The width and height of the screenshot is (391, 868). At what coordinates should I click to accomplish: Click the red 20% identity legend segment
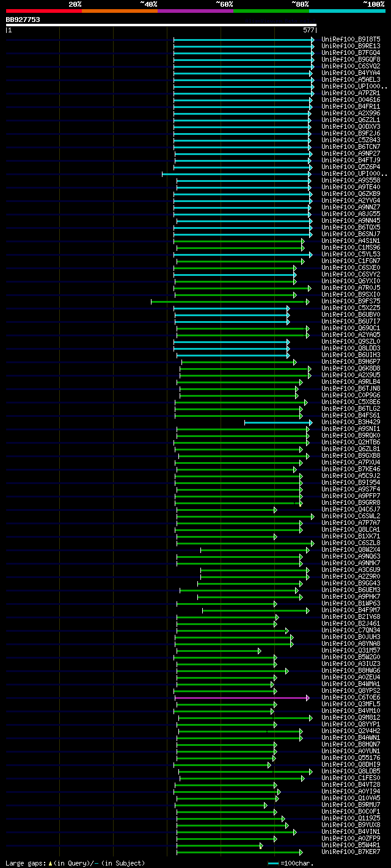[44, 10]
